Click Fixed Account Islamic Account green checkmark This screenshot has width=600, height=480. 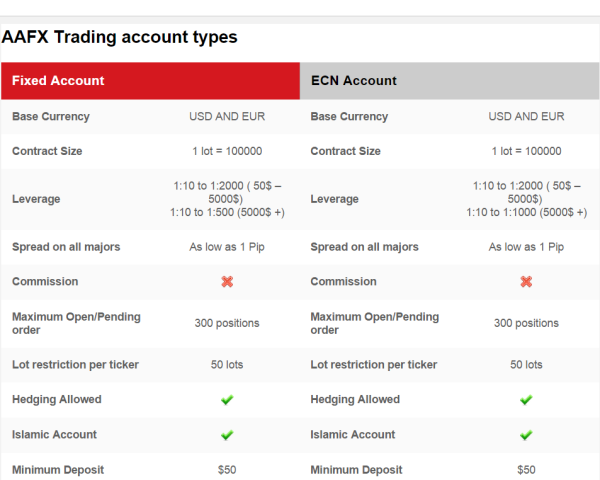pyautogui.click(x=227, y=435)
